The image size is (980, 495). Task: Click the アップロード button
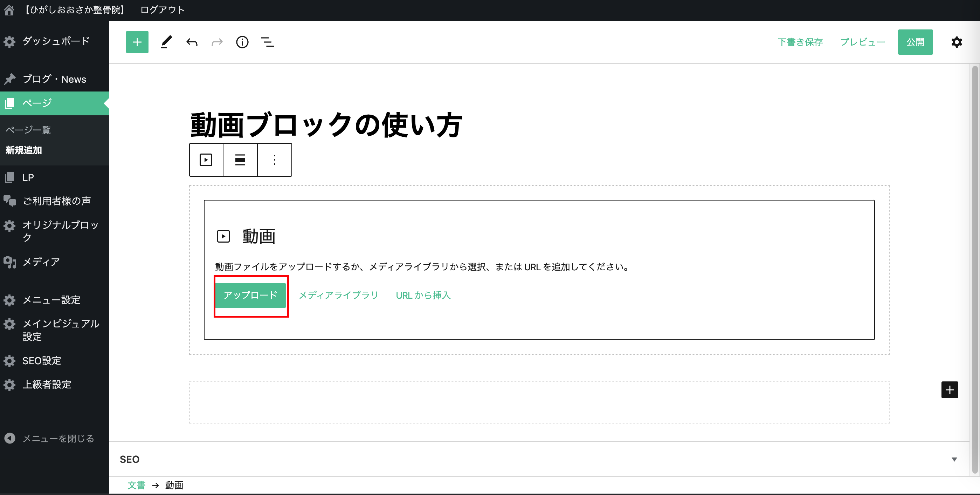pyautogui.click(x=250, y=295)
